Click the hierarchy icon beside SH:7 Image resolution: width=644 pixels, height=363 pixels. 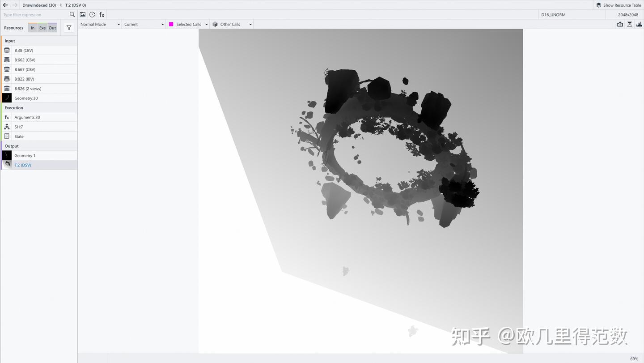click(x=7, y=127)
